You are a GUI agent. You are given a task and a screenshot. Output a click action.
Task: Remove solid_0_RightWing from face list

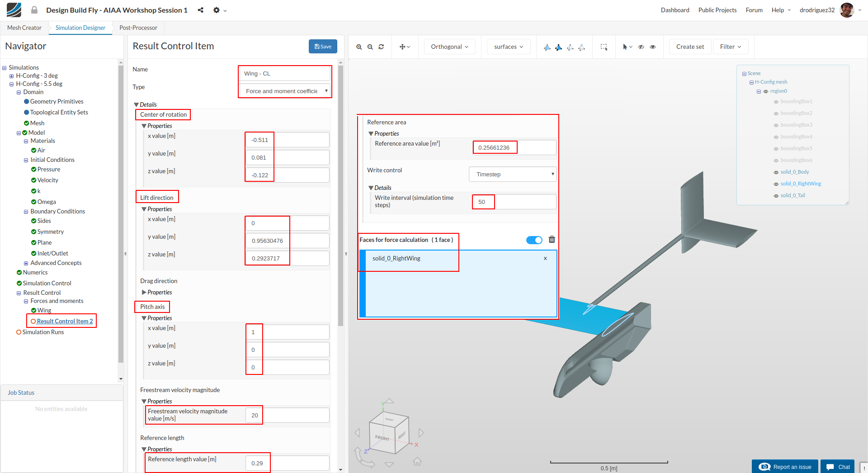(545, 258)
